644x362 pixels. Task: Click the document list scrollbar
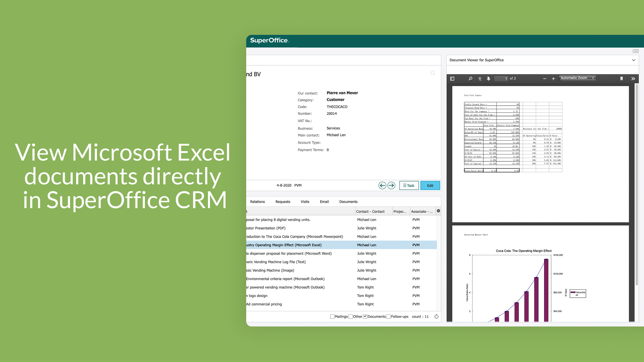[x=439, y=263]
